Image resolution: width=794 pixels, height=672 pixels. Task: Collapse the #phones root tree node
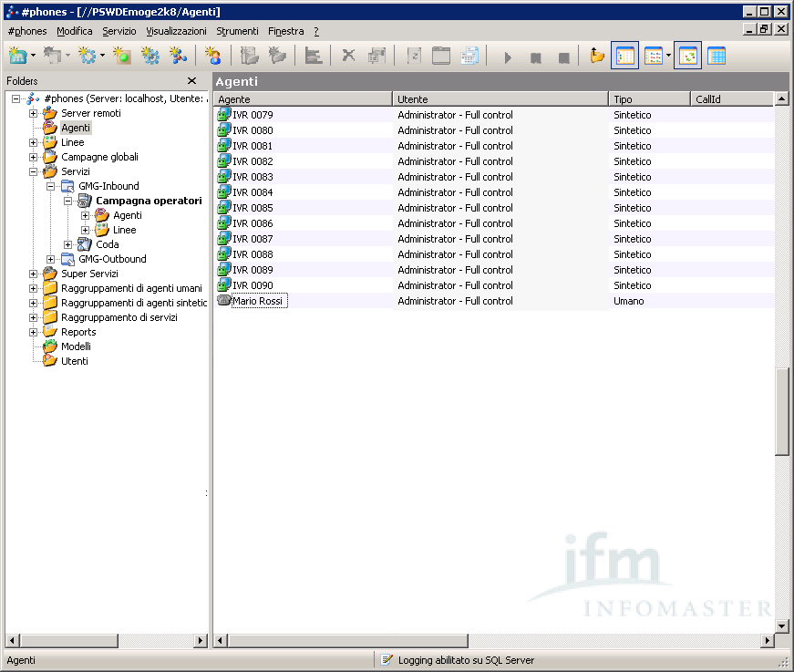pos(16,98)
